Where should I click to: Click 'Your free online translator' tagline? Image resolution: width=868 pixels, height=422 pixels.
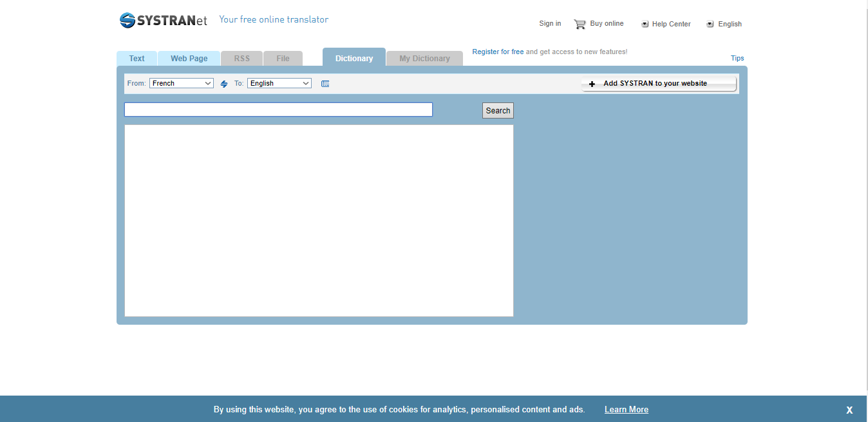click(274, 19)
